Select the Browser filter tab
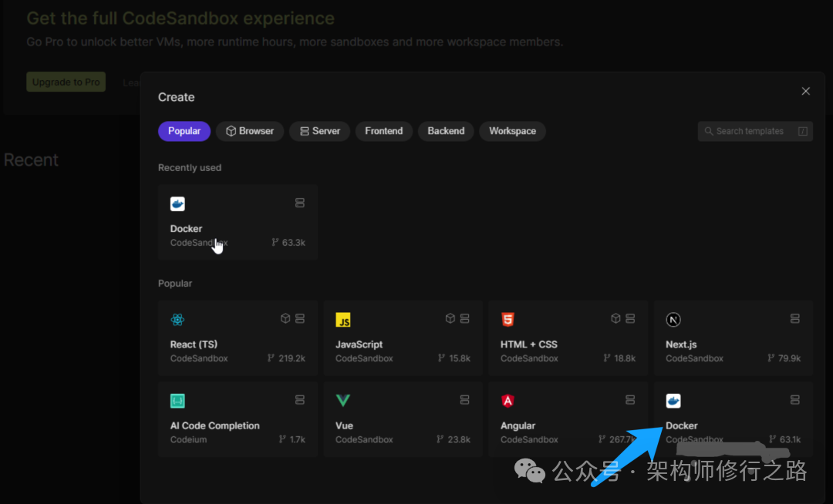This screenshot has height=504, width=833. click(x=250, y=131)
